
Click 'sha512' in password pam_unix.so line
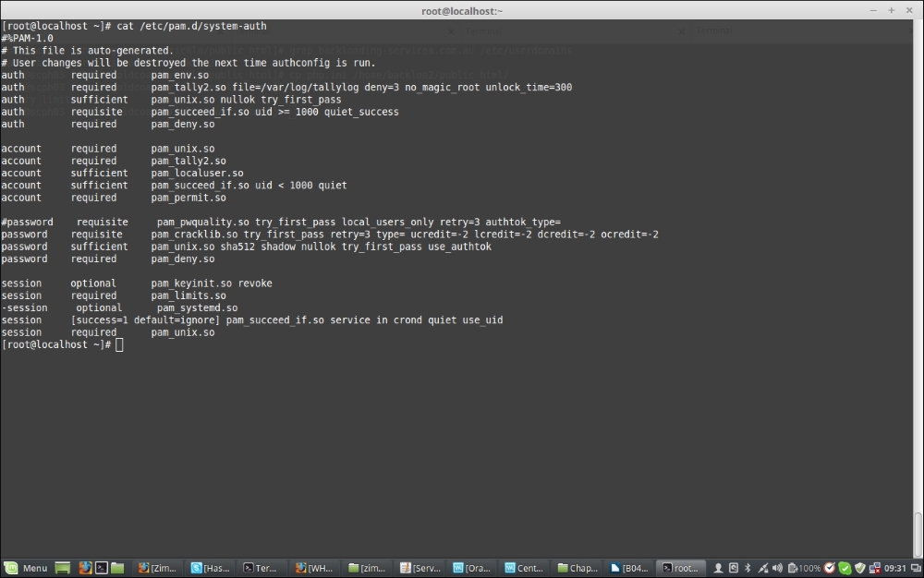[237, 247]
